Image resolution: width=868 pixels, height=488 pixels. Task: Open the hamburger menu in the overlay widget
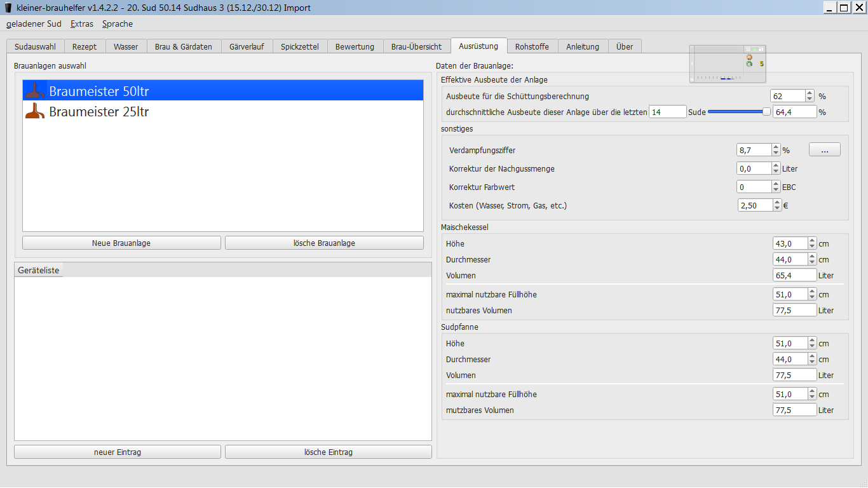click(x=748, y=49)
